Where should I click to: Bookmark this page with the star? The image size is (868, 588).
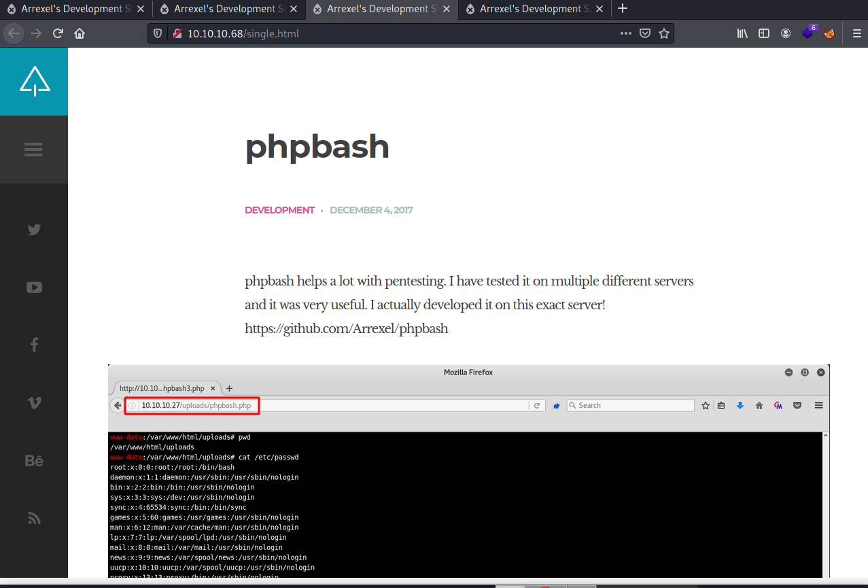point(664,33)
